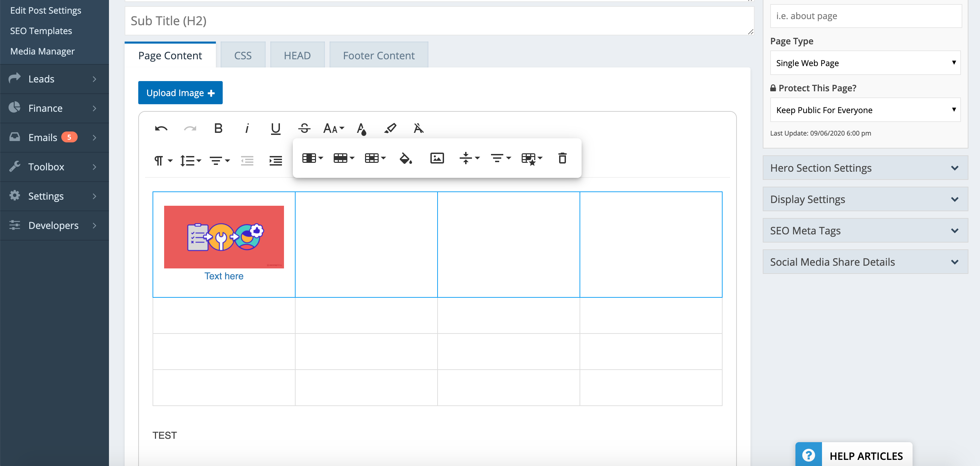Screen dimensions: 980x466
Task: Open the Footer Content tab
Action: [379, 55]
